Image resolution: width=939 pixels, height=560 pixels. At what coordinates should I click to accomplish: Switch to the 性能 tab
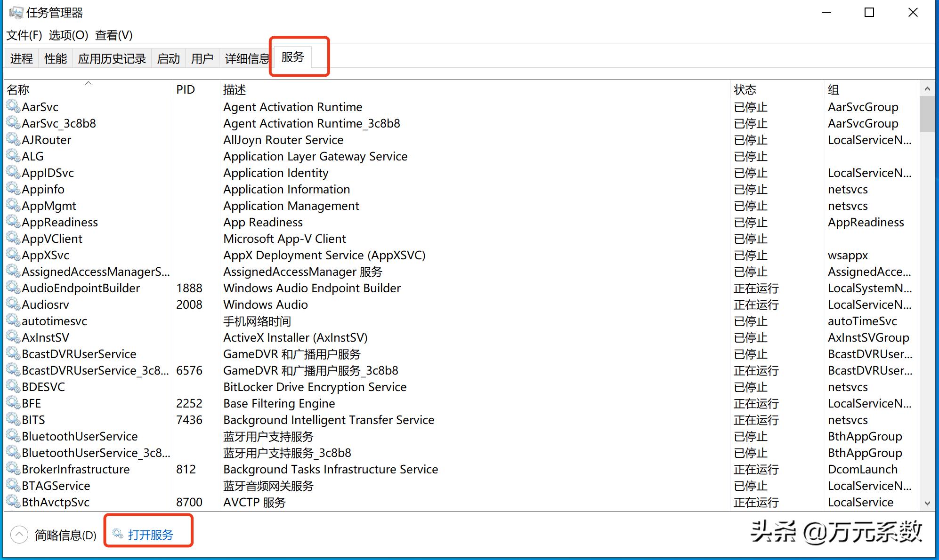coord(55,58)
